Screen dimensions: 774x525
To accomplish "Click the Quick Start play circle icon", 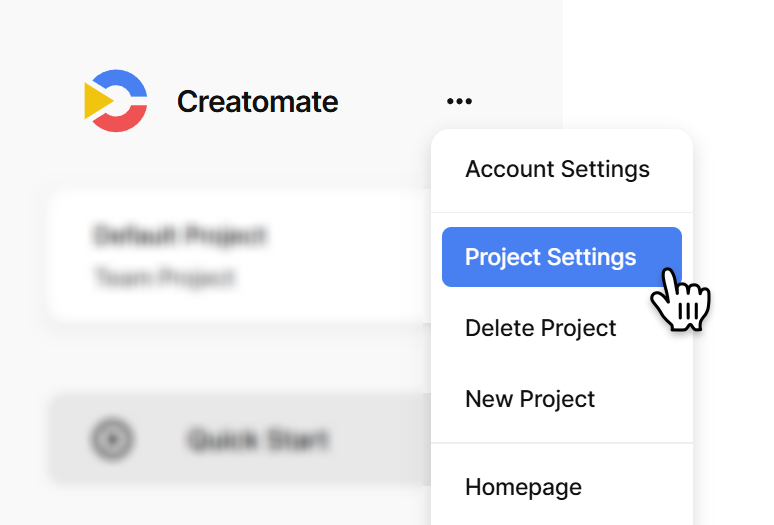I will (112, 439).
